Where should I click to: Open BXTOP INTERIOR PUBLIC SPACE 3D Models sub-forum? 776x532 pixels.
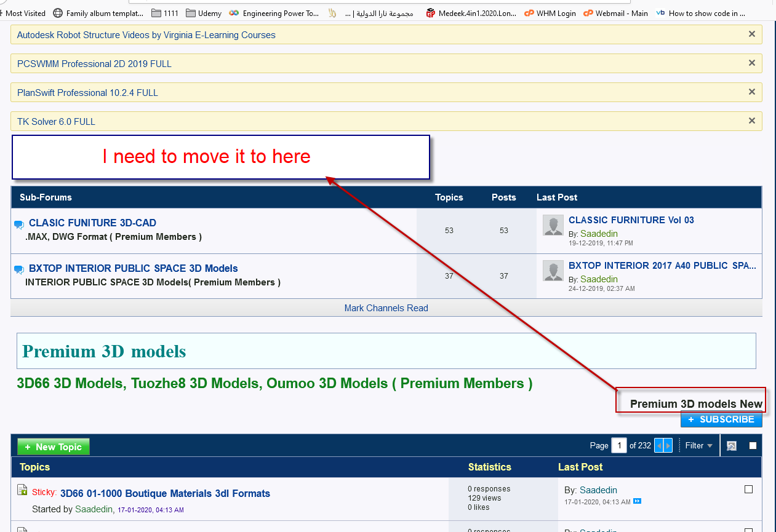tap(133, 268)
